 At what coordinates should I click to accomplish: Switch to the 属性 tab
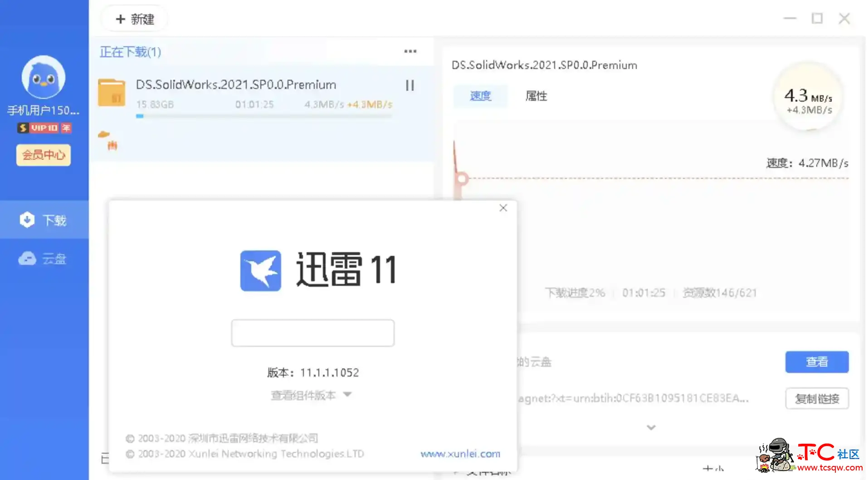click(x=536, y=96)
